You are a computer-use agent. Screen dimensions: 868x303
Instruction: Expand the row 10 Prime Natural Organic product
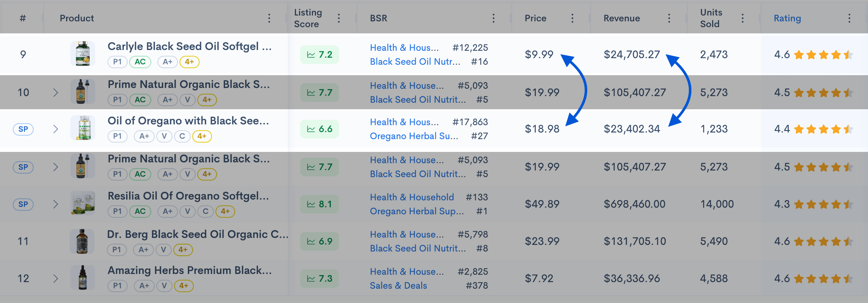56,92
